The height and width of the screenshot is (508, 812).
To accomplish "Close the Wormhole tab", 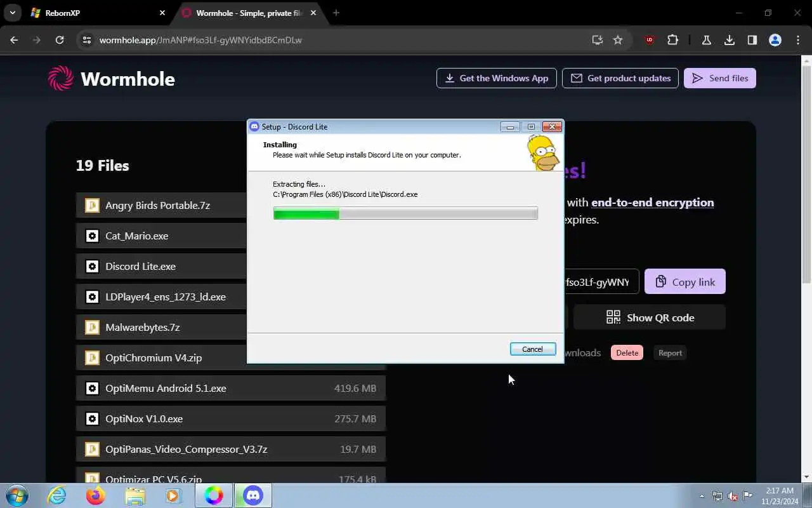I will (313, 13).
